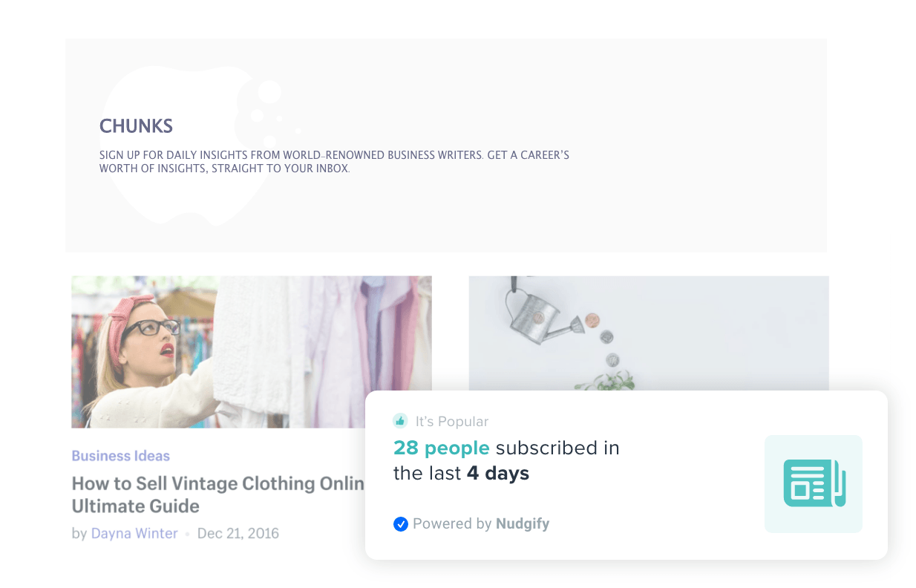Click the daily insights signup description
This screenshot has height=588, width=916.
point(334,162)
